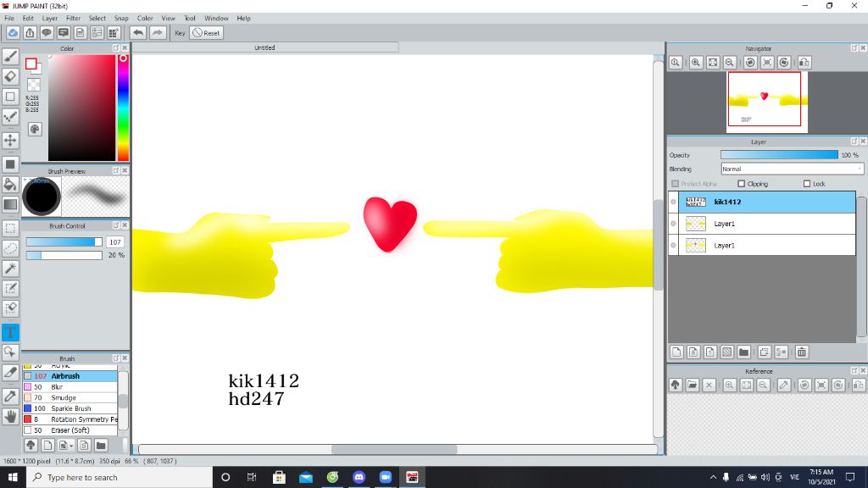Enable the Clipping checkbox
The height and width of the screenshot is (488, 868).
[741, 184]
